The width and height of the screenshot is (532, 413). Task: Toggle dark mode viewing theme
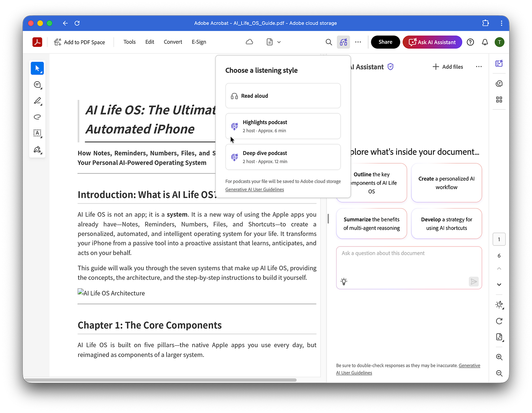[499, 304]
